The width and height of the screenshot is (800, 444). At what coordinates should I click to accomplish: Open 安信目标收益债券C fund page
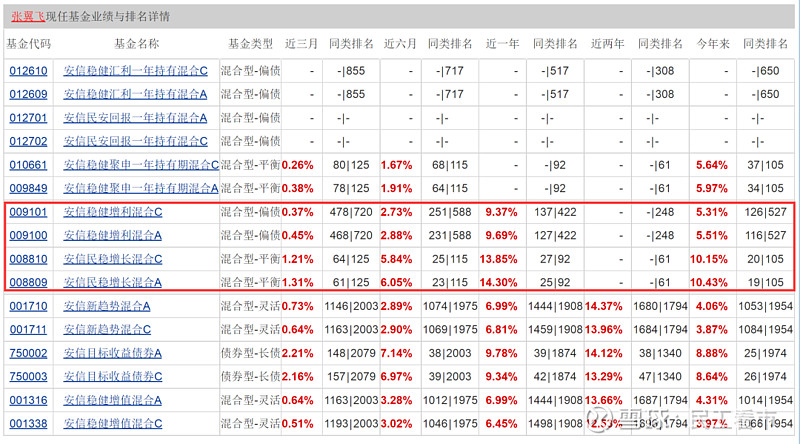click(113, 377)
